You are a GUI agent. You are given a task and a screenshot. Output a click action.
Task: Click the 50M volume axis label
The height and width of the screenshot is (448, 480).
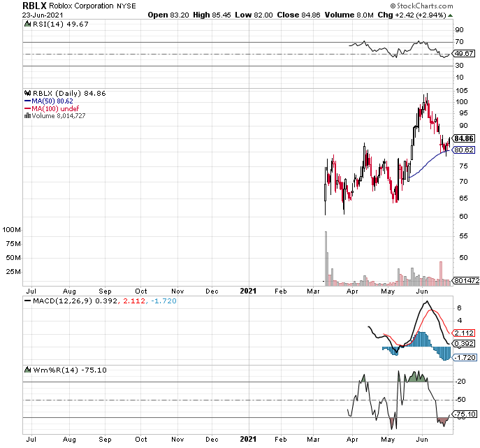click(x=13, y=257)
